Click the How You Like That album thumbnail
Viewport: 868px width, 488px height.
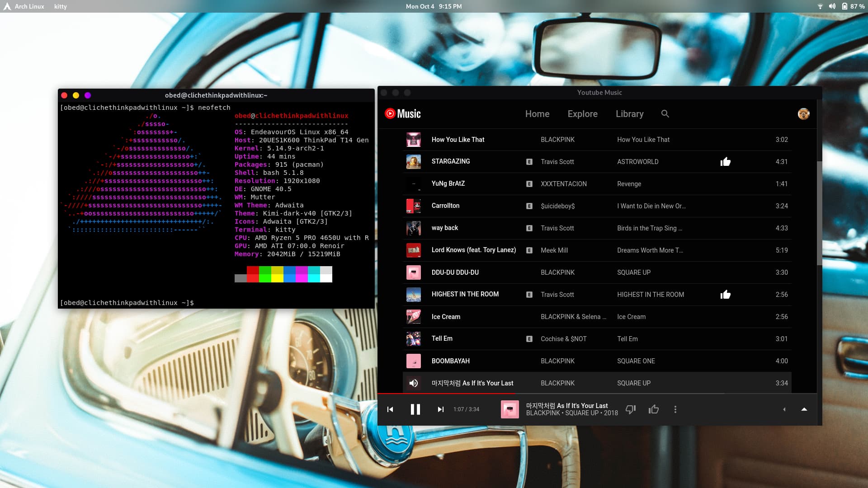[413, 140]
